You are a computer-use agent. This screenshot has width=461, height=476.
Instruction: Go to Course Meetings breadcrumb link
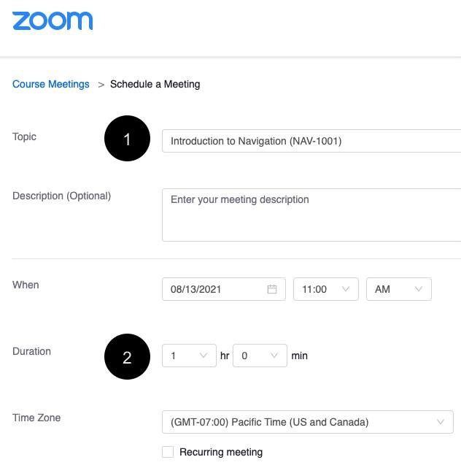pyautogui.click(x=51, y=84)
